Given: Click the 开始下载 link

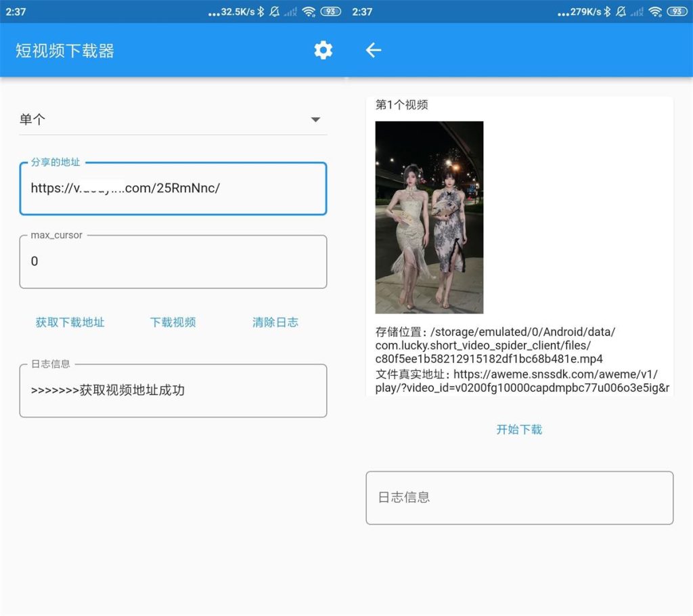Looking at the screenshot, I should [x=519, y=430].
